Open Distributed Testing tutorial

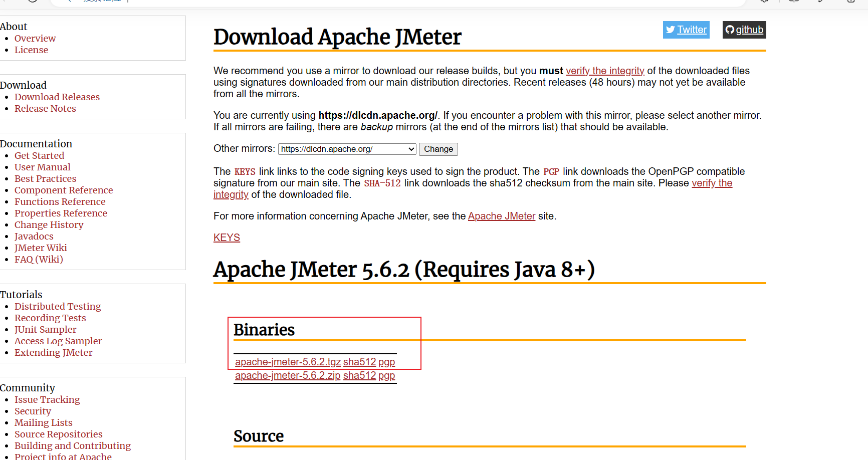pos(58,307)
